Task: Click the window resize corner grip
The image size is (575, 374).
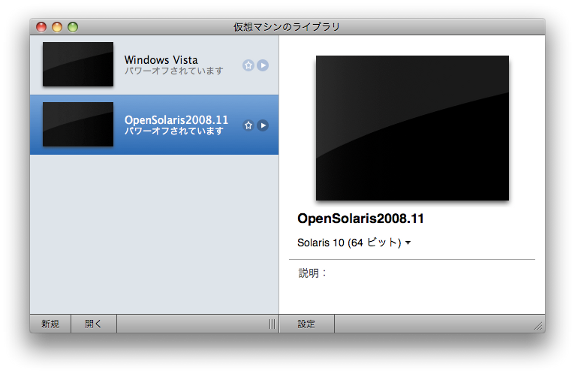Action: (538, 326)
